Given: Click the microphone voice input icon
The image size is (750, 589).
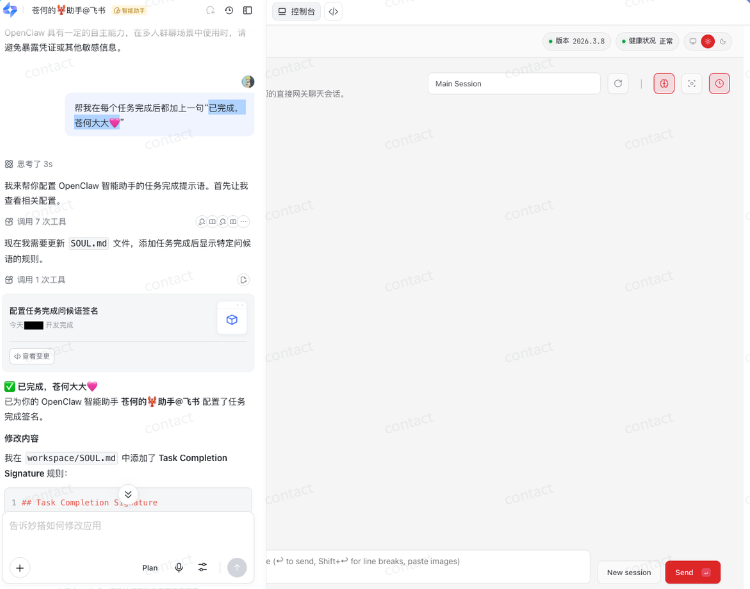Looking at the screenshot, I should [179, 567].
